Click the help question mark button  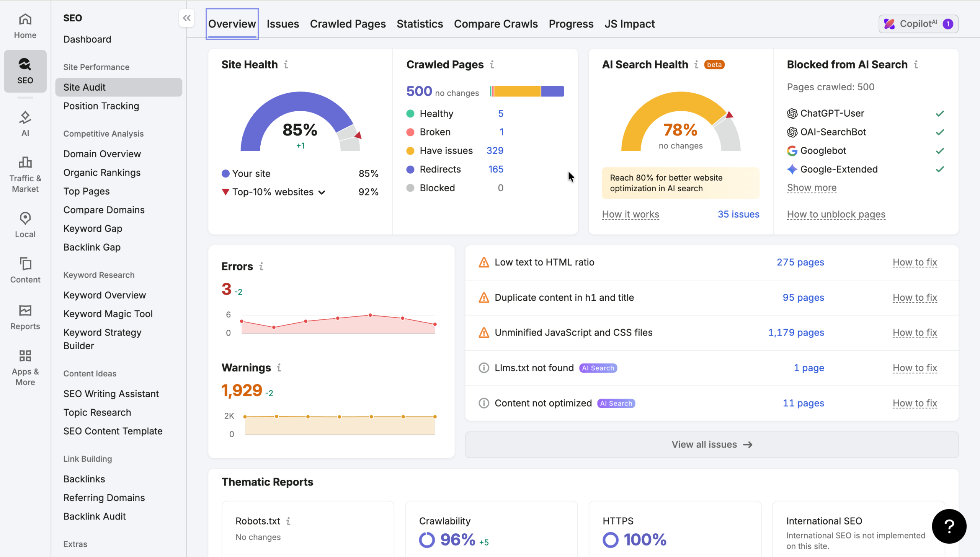949,526
